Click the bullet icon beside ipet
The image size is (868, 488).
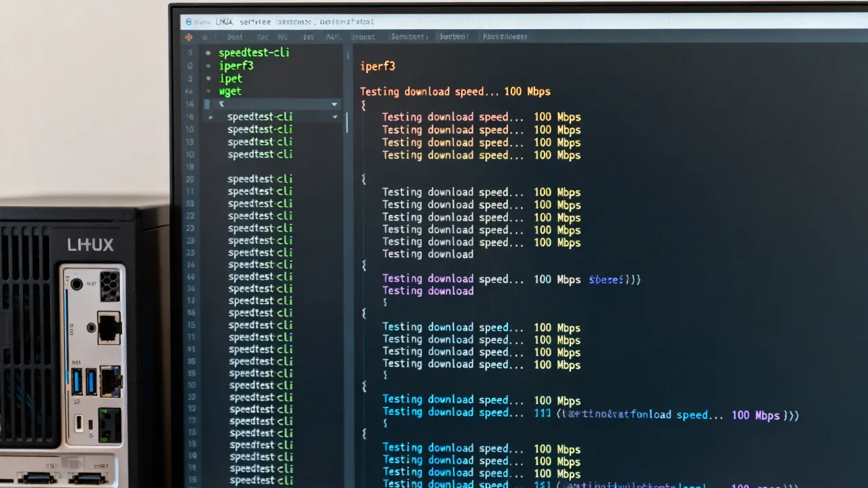208,79
